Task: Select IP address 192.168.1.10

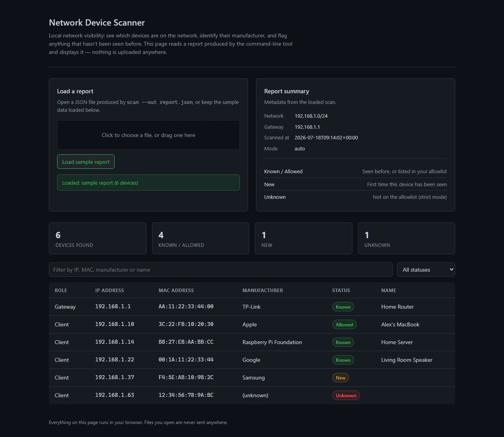Action: point(115,324)
